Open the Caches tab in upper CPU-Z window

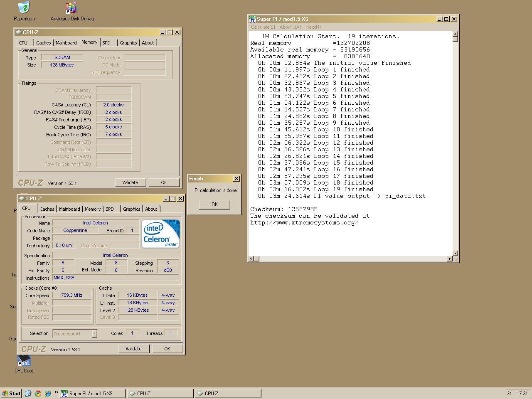(43, 43)
